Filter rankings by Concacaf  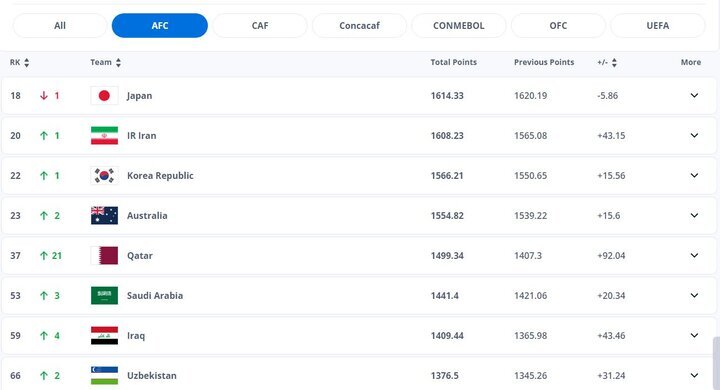click(359, 26)
